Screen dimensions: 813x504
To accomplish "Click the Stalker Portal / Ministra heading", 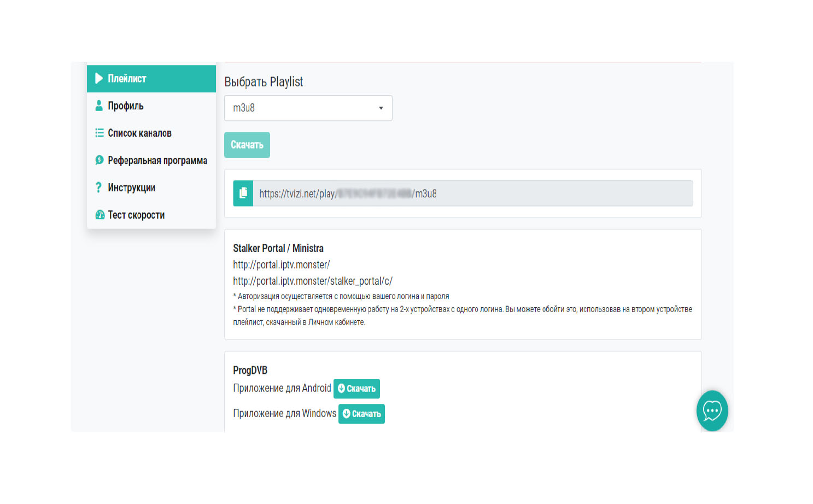I will tap(278, 248).
